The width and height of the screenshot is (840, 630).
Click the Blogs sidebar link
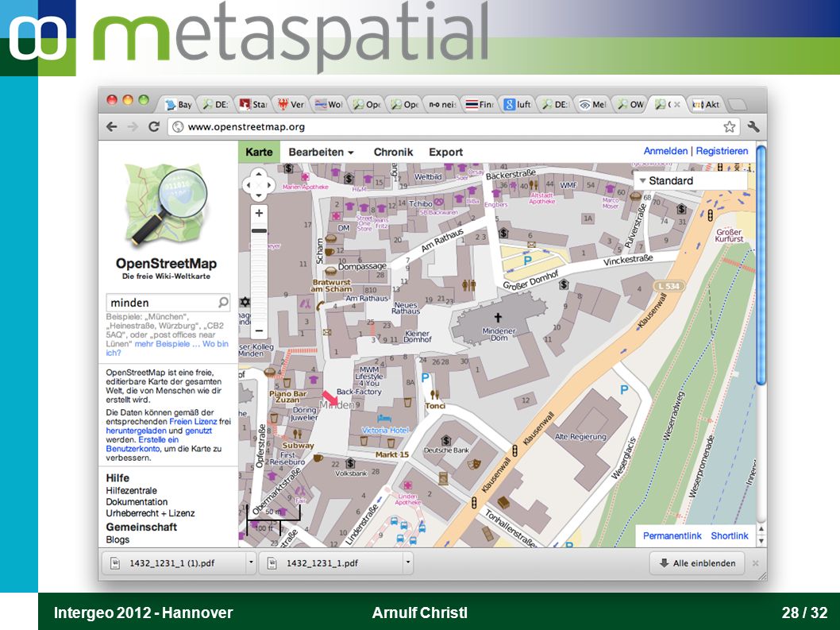(118, 539)
